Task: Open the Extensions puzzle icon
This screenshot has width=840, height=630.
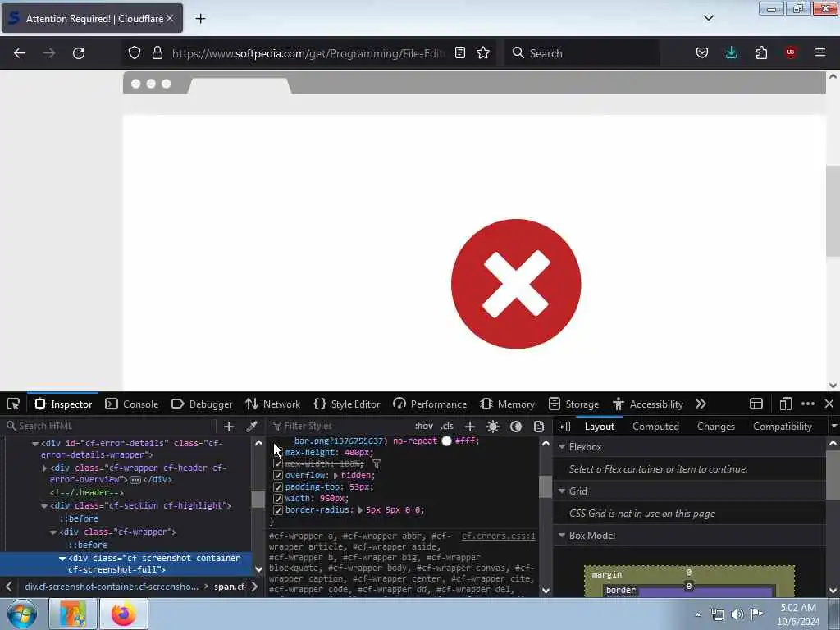Action: coord(761,52)
